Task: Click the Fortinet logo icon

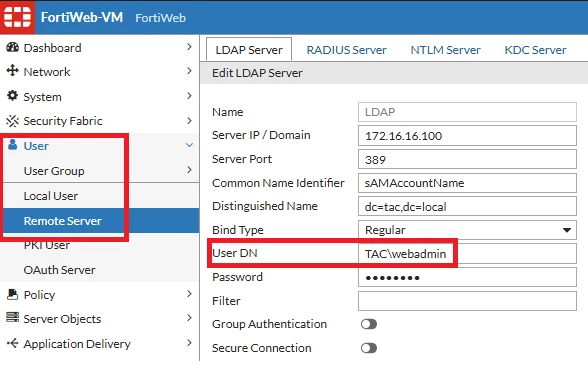Action: coord(17,17)
